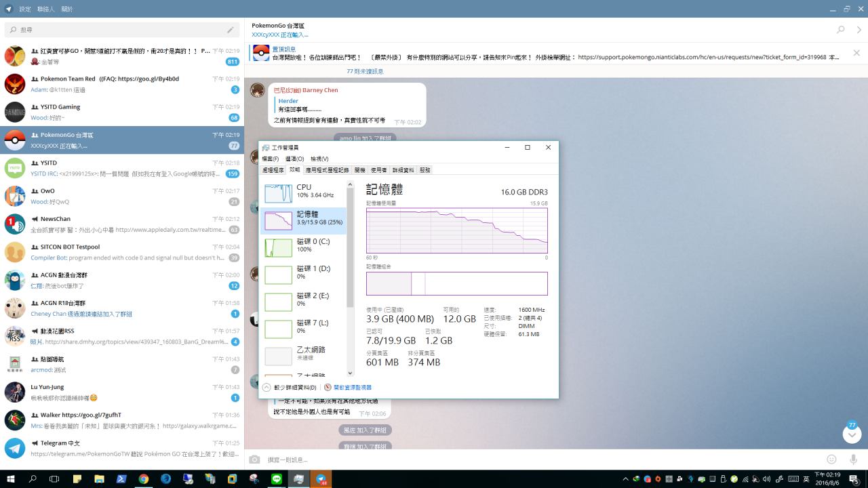Screen dimensions: 868x488
Task: Expand chat info panel with right chevron
Action: 859,30
